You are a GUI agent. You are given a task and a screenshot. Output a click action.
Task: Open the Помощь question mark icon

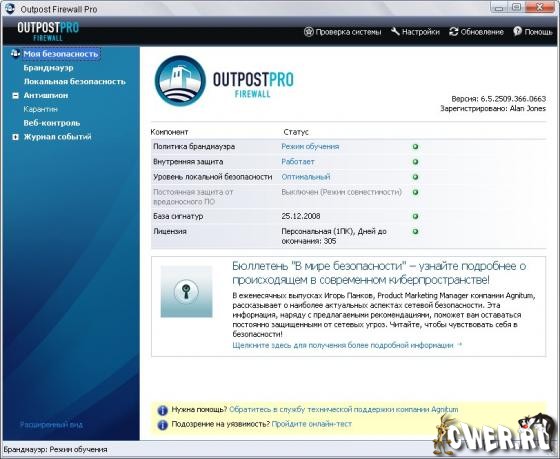(518, 31)
